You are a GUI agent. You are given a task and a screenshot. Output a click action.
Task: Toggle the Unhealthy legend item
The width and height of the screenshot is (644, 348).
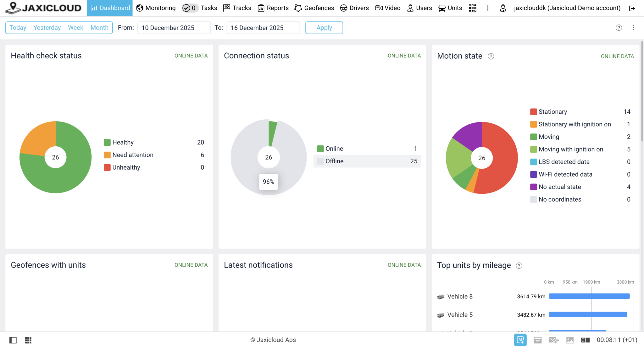tap(154, 167)
